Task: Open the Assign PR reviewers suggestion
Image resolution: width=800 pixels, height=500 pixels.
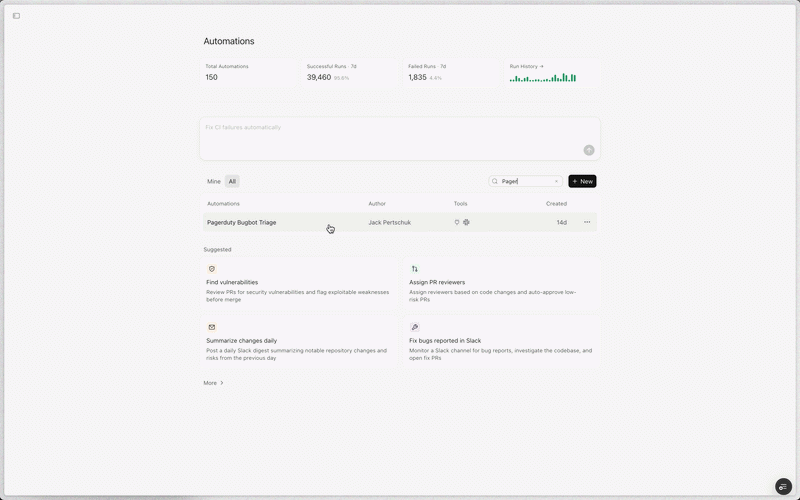Action: (x=501, y=284)
